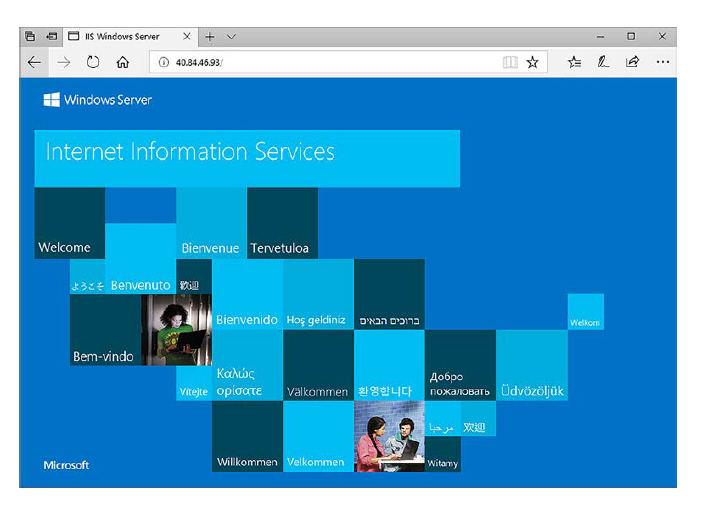The width and height of the screenshot is (721, 515).
Task: Click the browser Back arrow
Action: click(35, 62)
